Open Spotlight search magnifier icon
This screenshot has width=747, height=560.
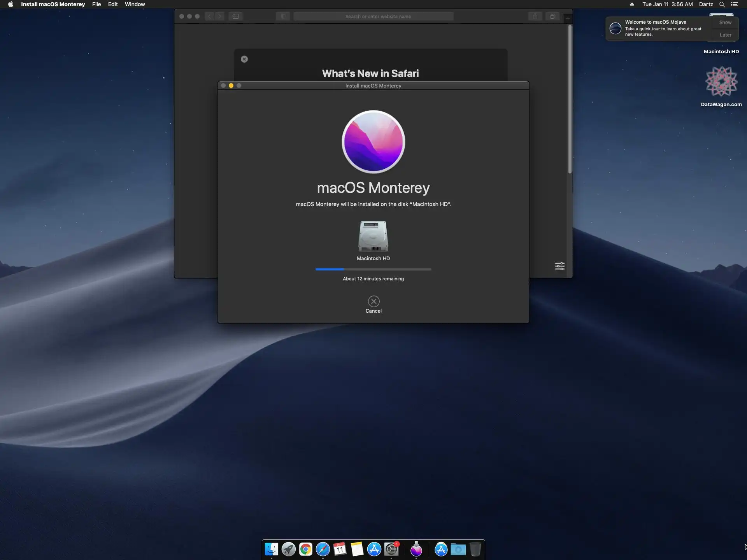[x=722, y=4]
